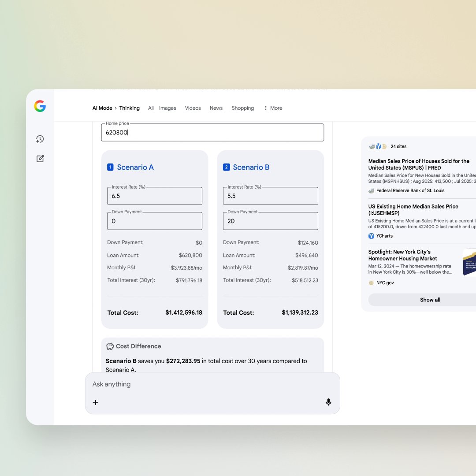Click the three-dot More menu icon
Screen dimensions: 476x476
click(266, 108)
